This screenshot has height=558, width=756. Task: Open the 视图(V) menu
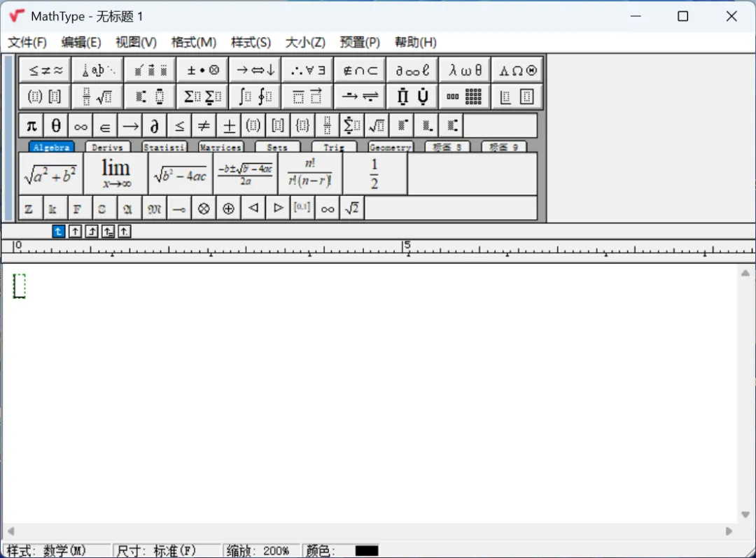[136, 43]
